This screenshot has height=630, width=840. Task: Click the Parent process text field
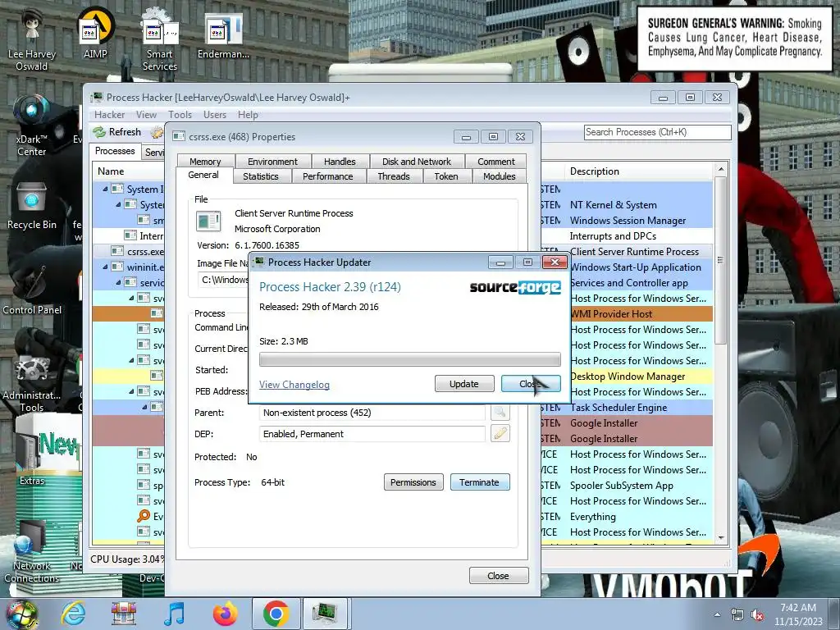click(372, 413)
